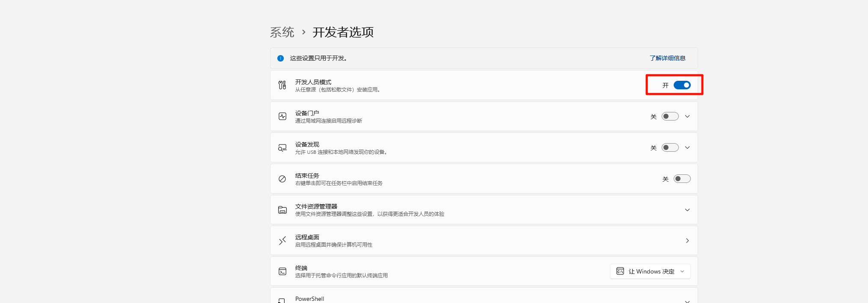868x303 pixels.
Task: Click the 远程桌面 icon
Action: click(282, 241)
